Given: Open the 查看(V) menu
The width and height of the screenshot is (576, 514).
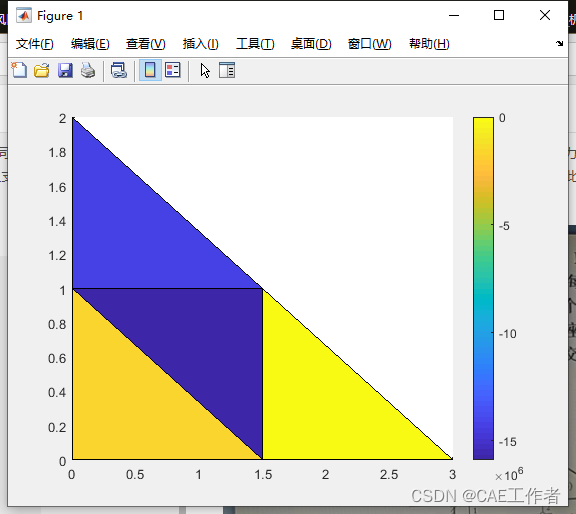Looking at the screenshot, I should pyautogui.click(x=145, y=44).
